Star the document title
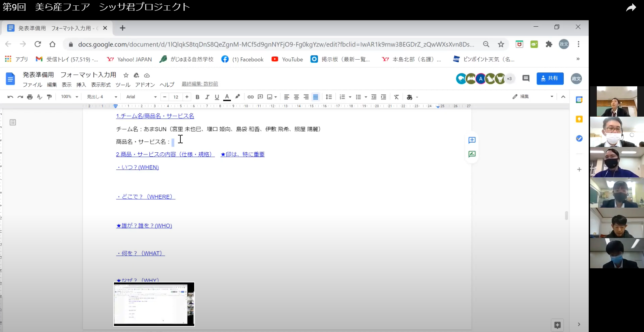The image size is (644, 332). click(x=126, y=75)
